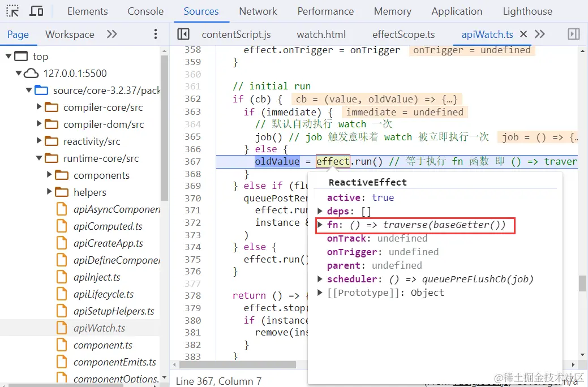Open the Network tab

click(x=258, y=11)
